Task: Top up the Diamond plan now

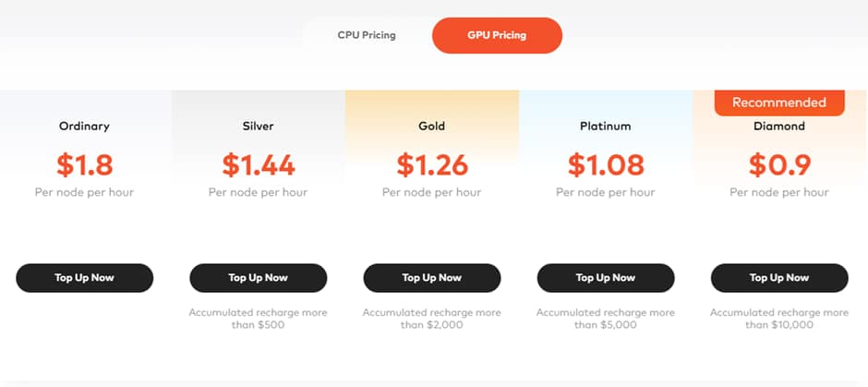Action: tap(779, 277)
